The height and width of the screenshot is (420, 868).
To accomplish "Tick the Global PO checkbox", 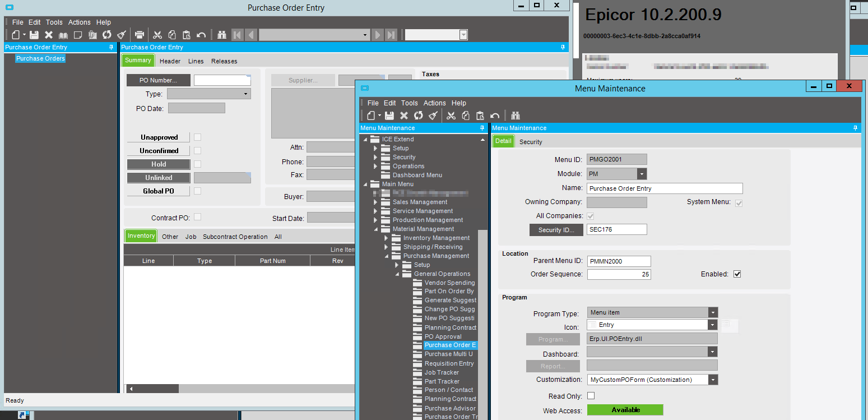I will tap(197, 191).
